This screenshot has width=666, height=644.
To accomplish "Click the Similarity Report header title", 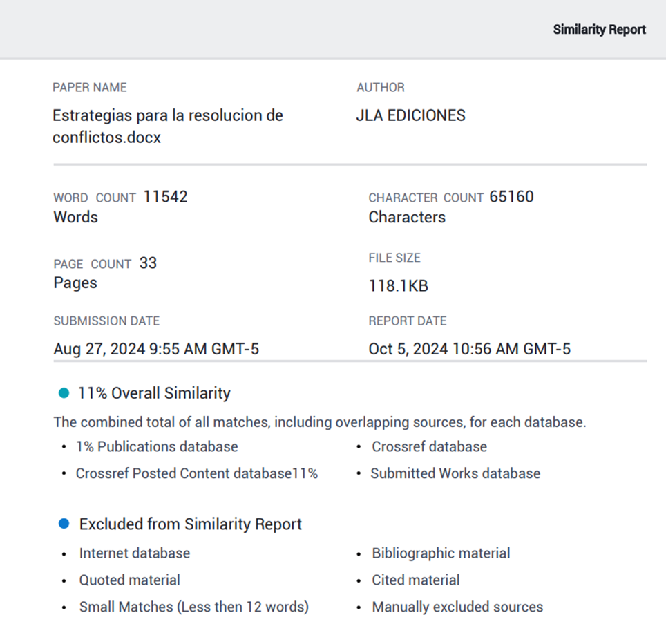I will (599, 30).
